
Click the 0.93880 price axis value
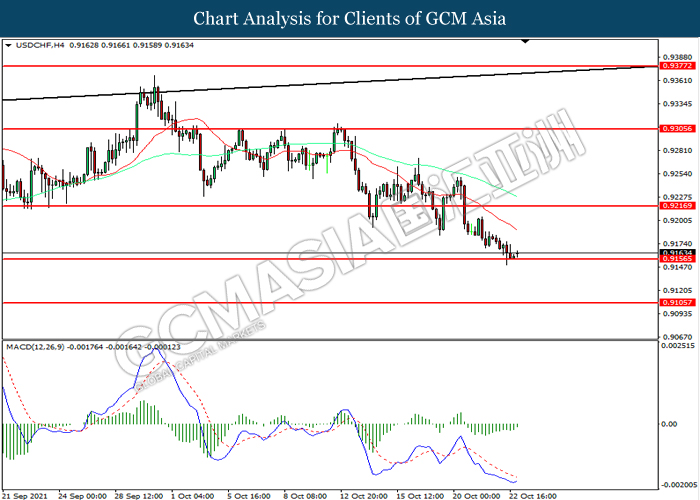tap(677, 57)
